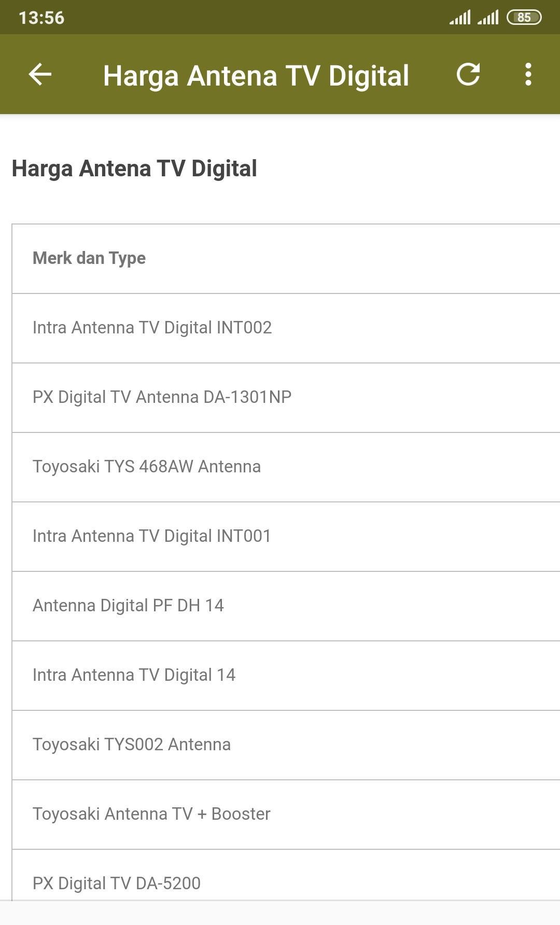Choose Toyosaki TYS002 Antenna row

286,745
